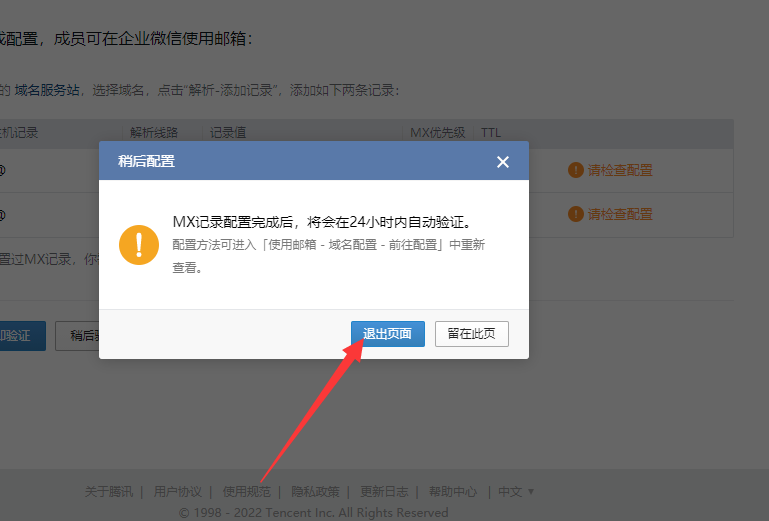This screenshot has width=769, height=521.
Task: Open the 帮助中心 footer link
Action: [453, 492]
